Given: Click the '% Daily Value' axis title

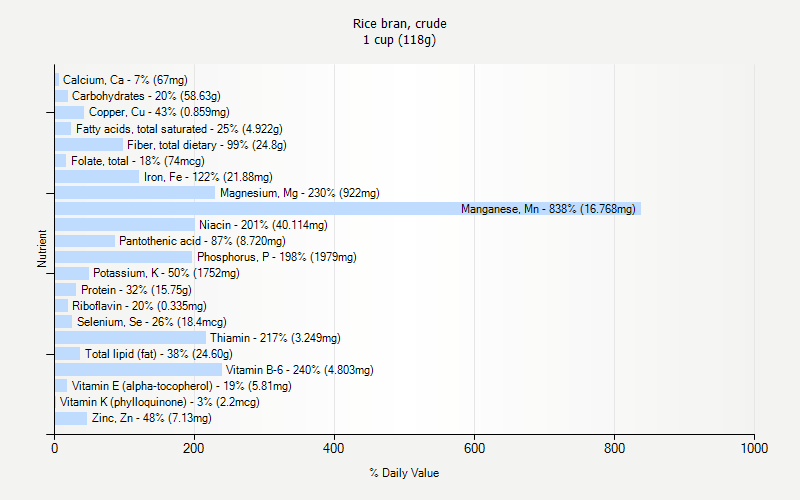Looking at the screenshot, I should tap(404, 473).
